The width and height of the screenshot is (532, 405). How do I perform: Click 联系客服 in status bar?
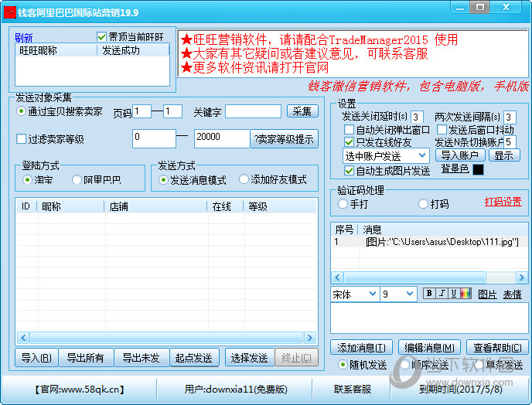tap(352, 389)
